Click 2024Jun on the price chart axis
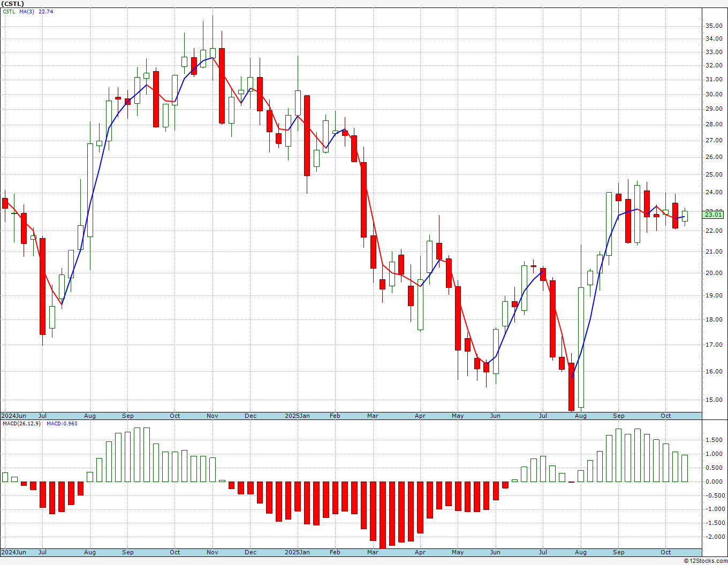 click(x=13, y=416)
